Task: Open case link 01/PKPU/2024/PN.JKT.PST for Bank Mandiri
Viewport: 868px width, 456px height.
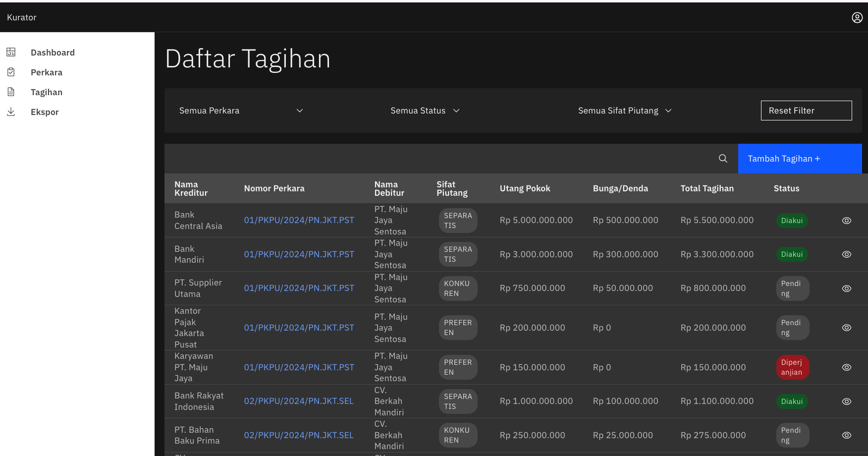Action: pyautogui.click(x=299, y=254)
